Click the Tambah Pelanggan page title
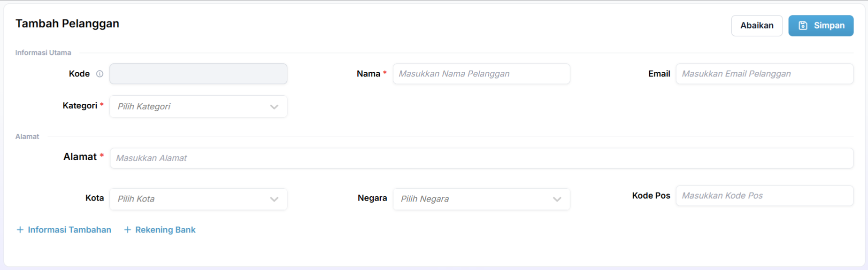868x270 pixels. point(67,23)
